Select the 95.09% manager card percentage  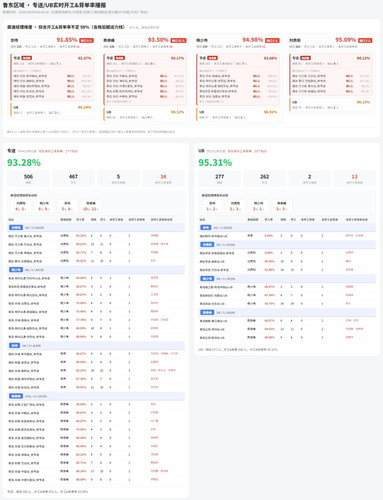pos(346,40)
